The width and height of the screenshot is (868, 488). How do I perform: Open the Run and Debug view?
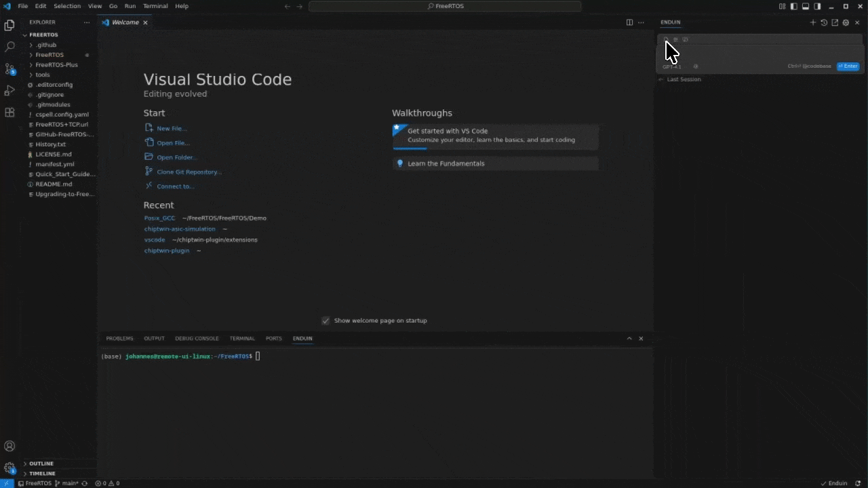point(9,90)
